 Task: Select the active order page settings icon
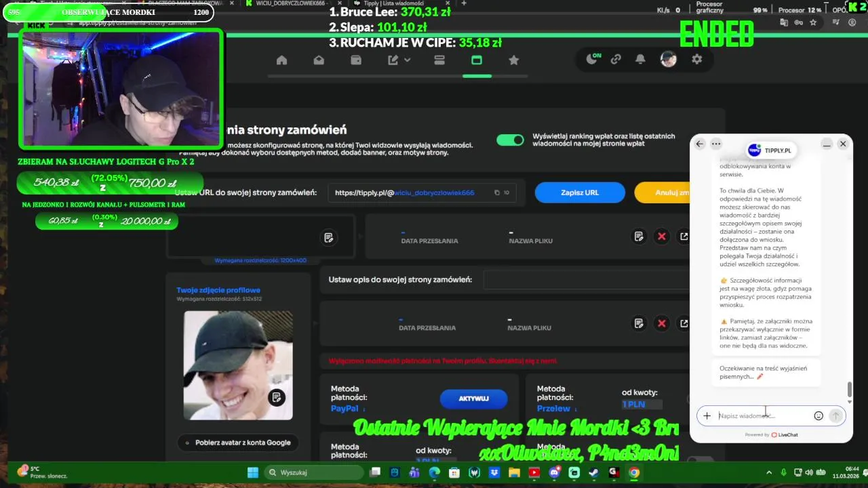click(x=476, y=60)
